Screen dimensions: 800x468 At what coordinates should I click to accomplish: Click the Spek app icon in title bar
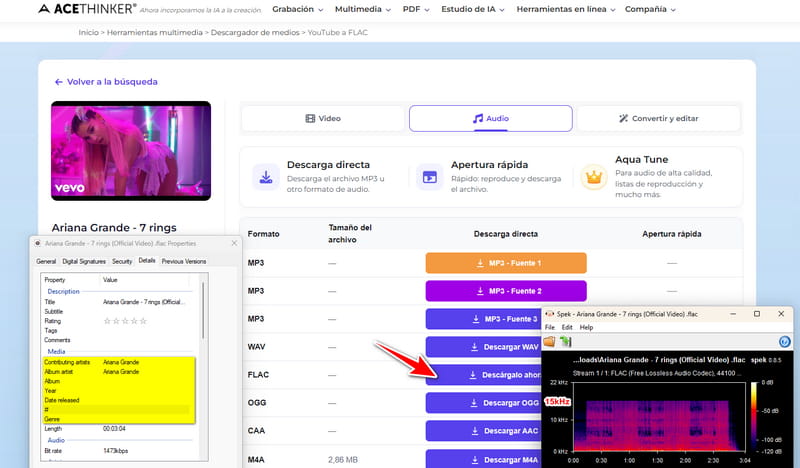tap(549, 314)
